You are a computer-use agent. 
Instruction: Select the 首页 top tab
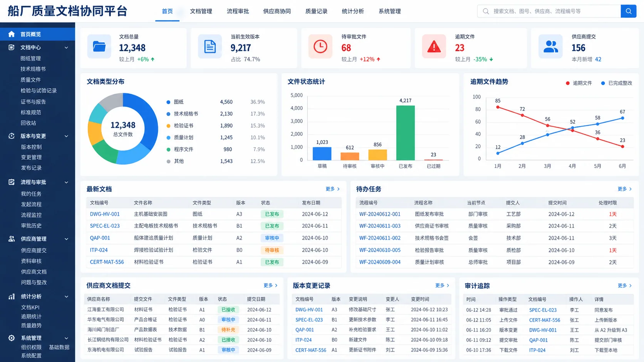click(x=168, y=11)
